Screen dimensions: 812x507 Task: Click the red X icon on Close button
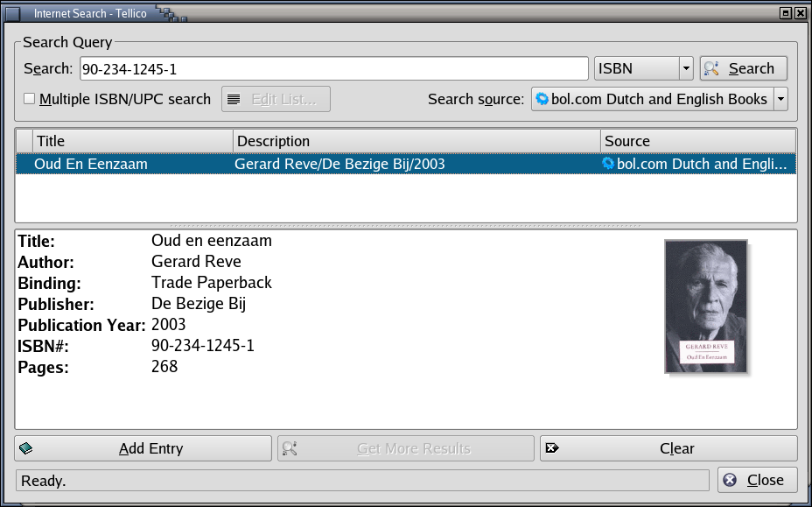(730, 480)
